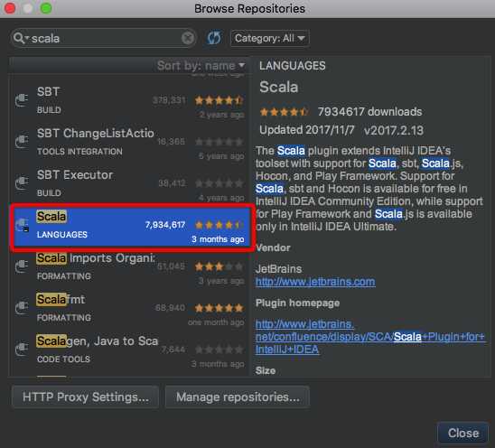Select the SBT ChangeListAction plugin
The width and height of the screenshot is (495, 448).
pyautogui.click(x=130, y=142)
